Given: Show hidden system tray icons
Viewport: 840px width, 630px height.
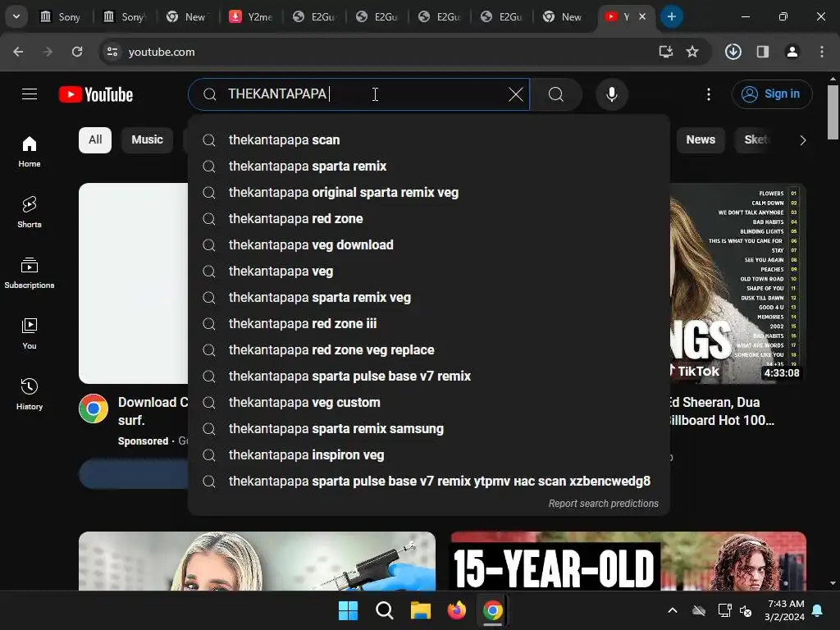Looking at the screenshot, I should click(x=673, y=610).
